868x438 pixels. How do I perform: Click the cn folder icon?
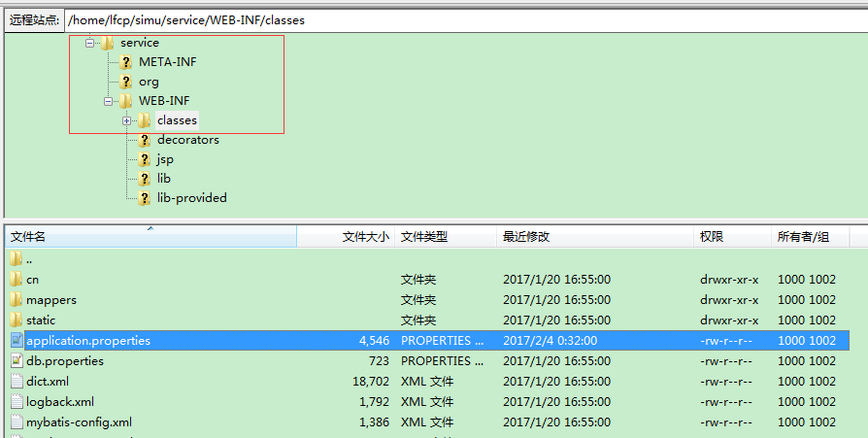[17, 279]
